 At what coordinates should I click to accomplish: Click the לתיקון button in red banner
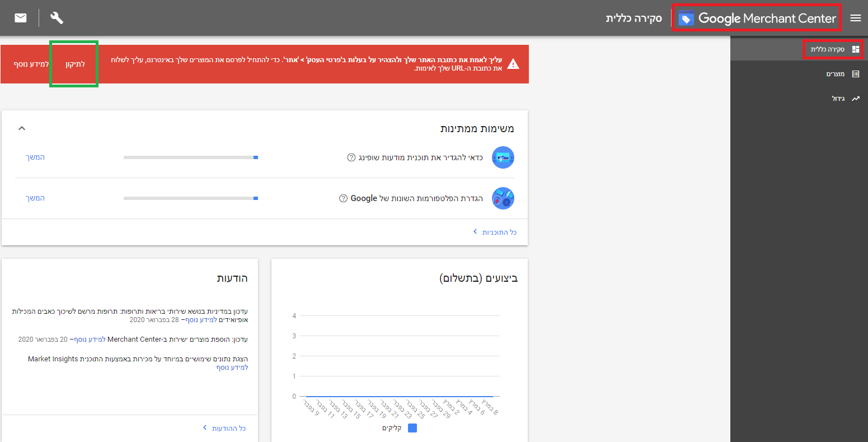(74, 64)
